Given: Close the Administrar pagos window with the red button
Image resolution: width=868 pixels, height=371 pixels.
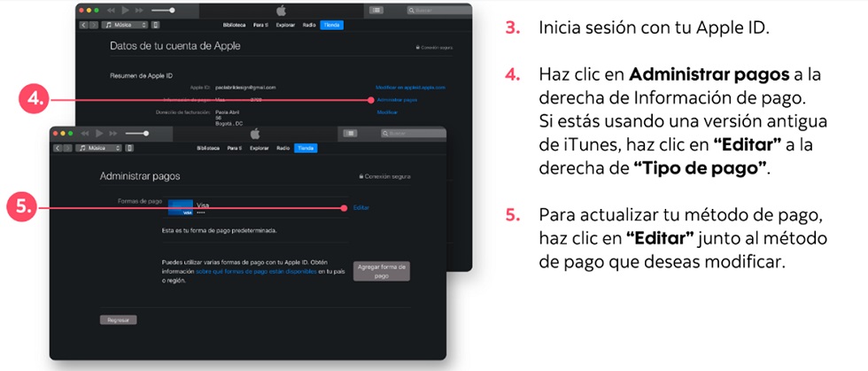Looking at the screenshot, I should (55, 134).
